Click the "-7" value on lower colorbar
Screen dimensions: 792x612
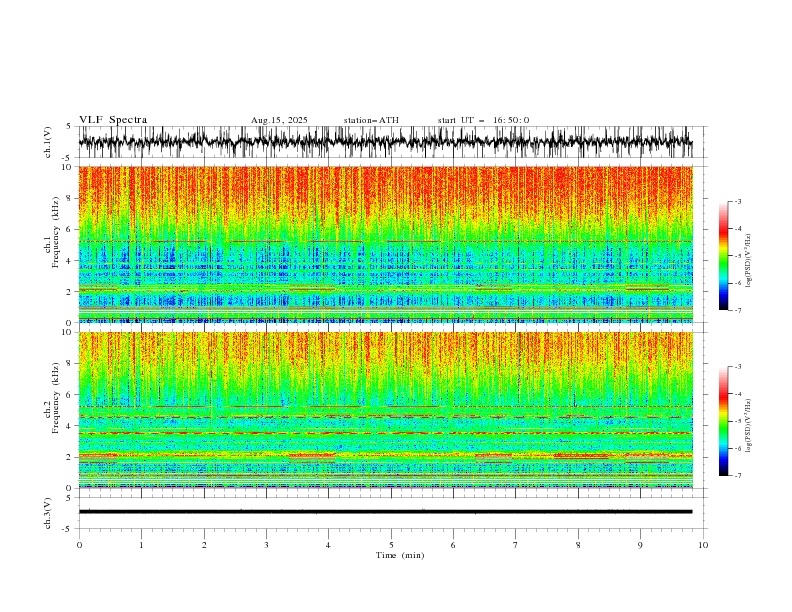738,475
